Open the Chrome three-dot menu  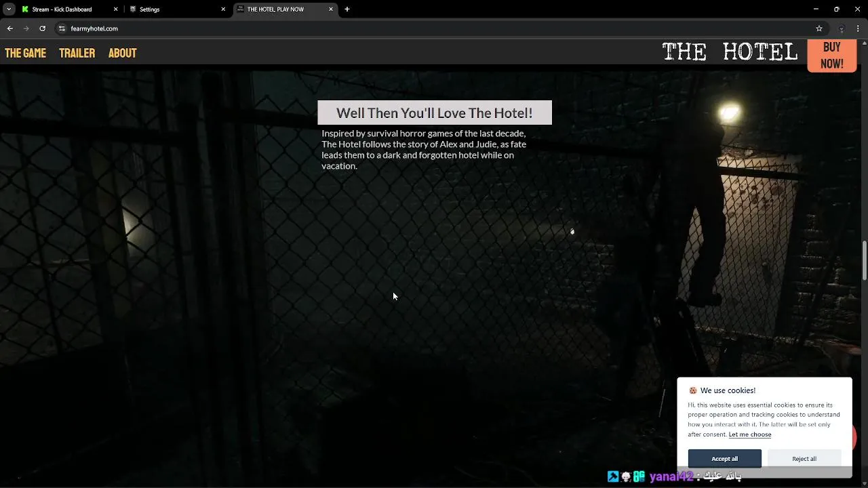tap(859, 28)
